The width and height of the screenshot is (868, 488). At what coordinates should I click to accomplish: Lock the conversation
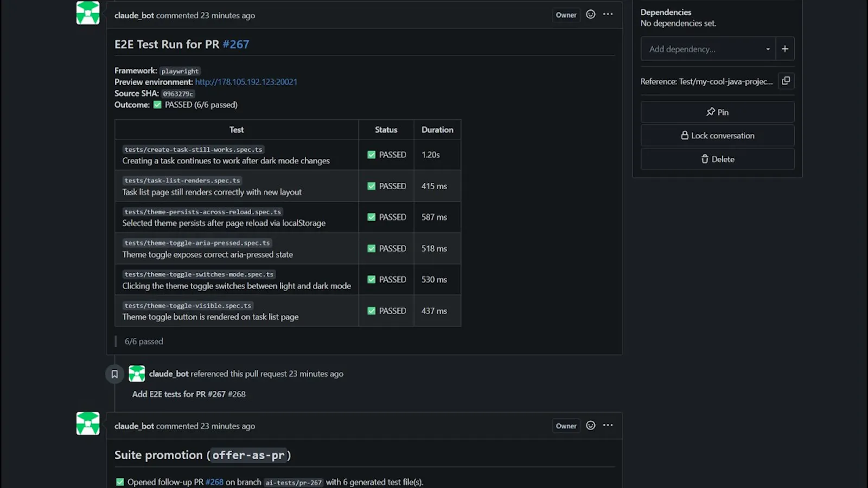[717, 136]
